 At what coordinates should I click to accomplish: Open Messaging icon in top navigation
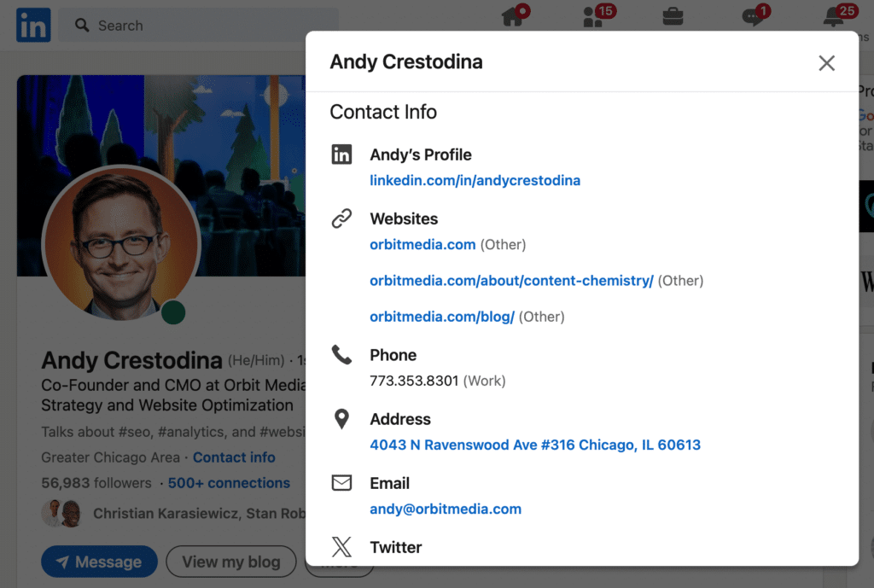[753, 17]
